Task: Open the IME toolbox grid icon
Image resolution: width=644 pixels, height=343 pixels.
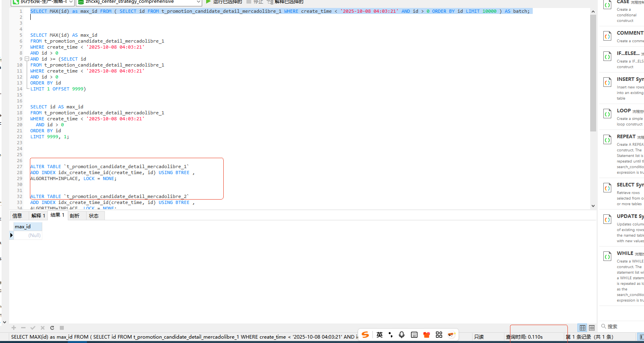Action: click(439, 335)
